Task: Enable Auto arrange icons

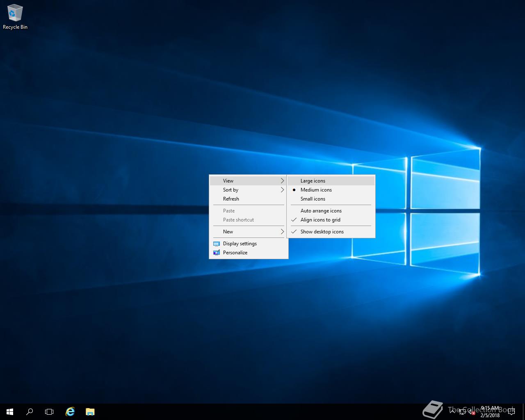Action: pyautogui.click(x=331, y=211)
